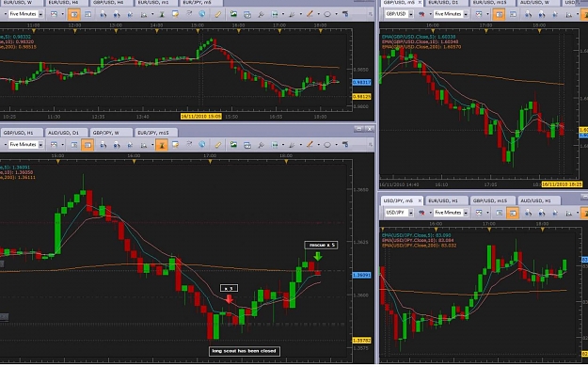Click the yellow 0.98125 price label
Image resolution: width=588 pixels, height=367 pixels.
[x=362, y=97]
